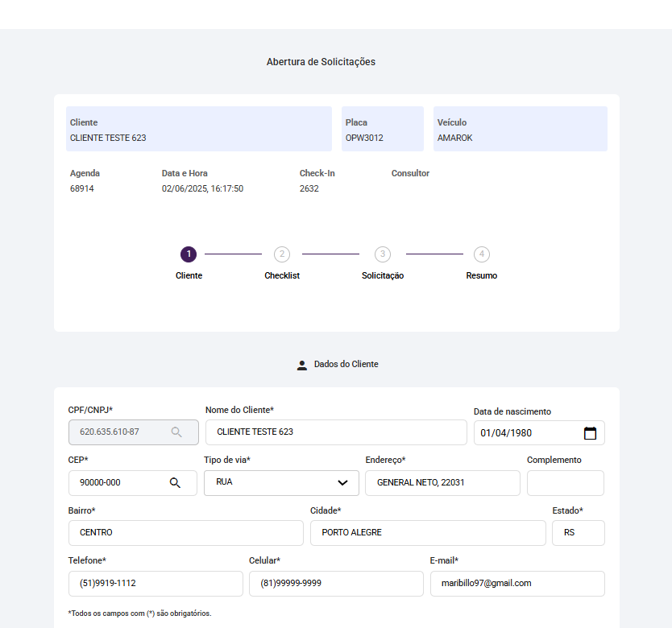Click the person icon beside Dados do Cliente

pos(302,365)
